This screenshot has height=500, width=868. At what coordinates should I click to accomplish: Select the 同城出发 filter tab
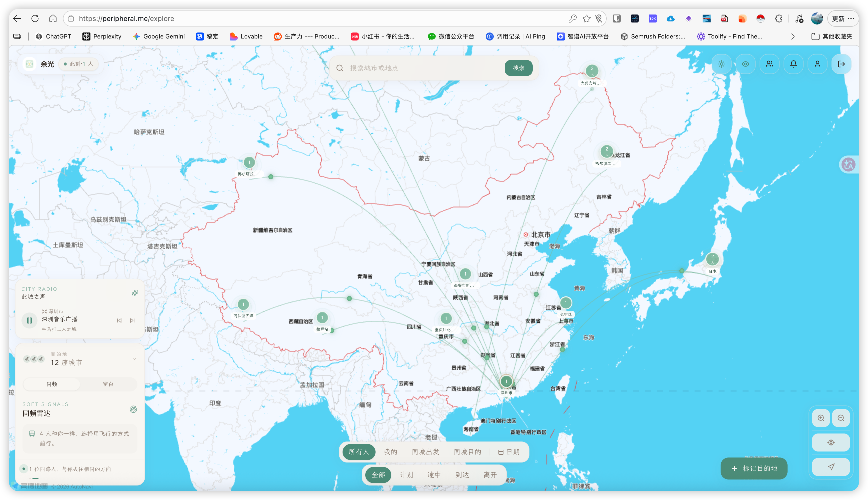coord(426,452)
